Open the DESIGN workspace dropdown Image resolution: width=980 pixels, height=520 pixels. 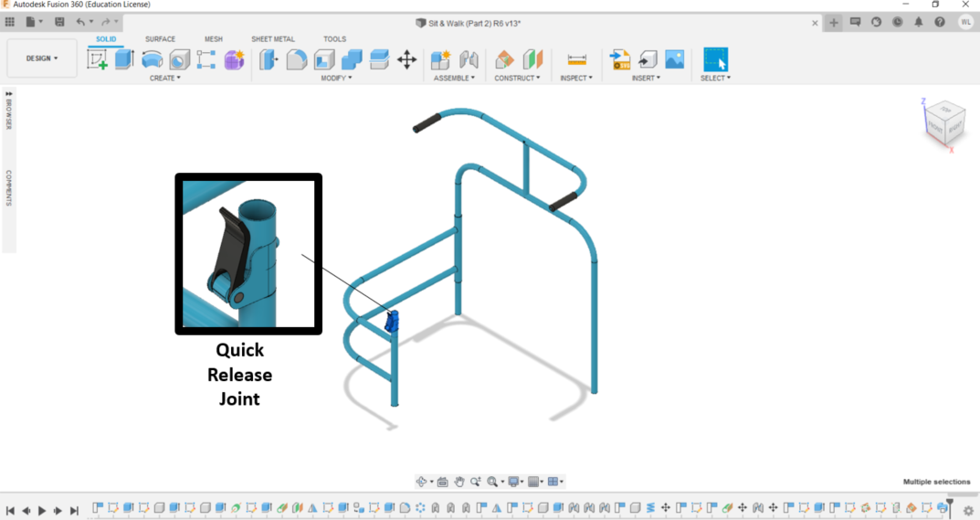(42, 58)
